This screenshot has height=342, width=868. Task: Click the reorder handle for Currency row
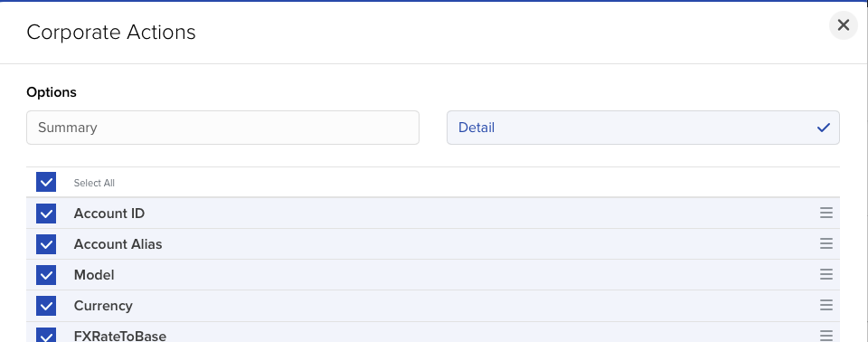(826, 305)
